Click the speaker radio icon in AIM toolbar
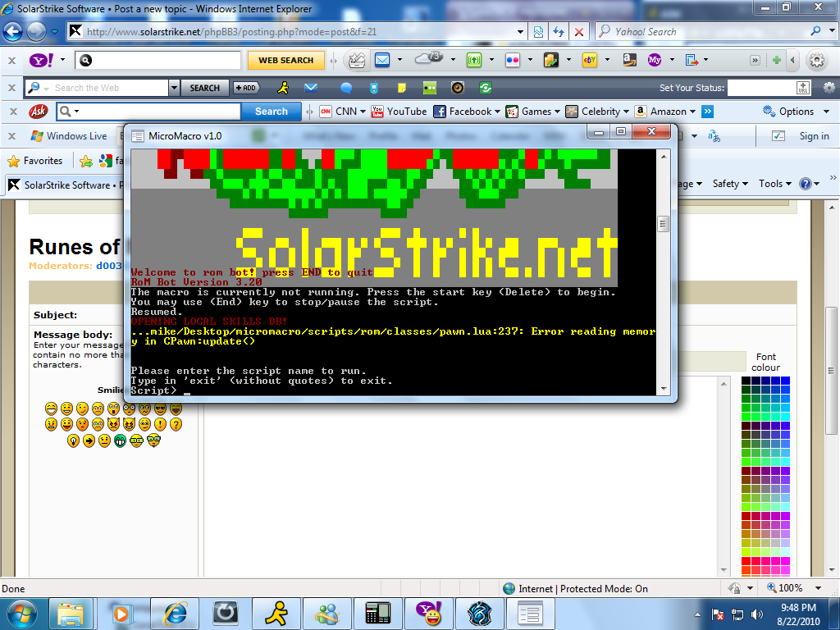This screenshot has height=630, width=840. pyautogui.click(x=458, y=87)
